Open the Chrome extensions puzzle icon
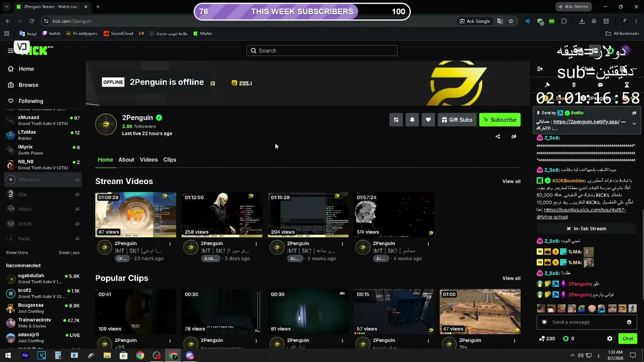Viewport: 644px width, 362px height. point(564,21)
